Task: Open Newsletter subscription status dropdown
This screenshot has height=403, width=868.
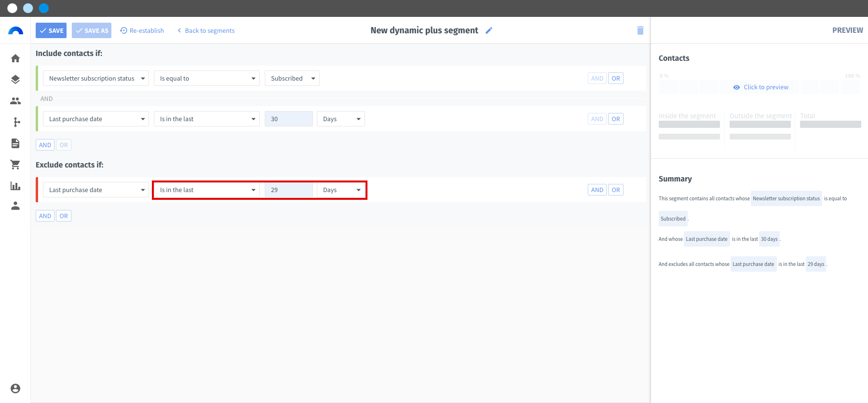Action: [x=96, y=78]
